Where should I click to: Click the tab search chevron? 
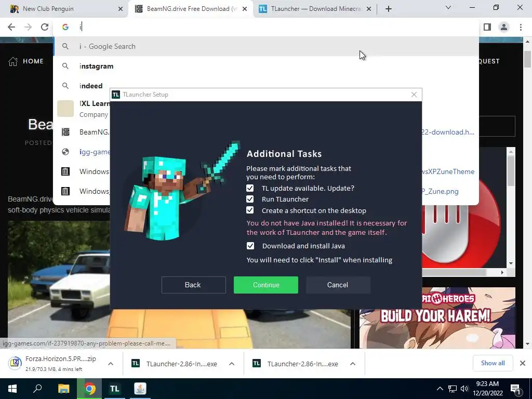[448, 7]
